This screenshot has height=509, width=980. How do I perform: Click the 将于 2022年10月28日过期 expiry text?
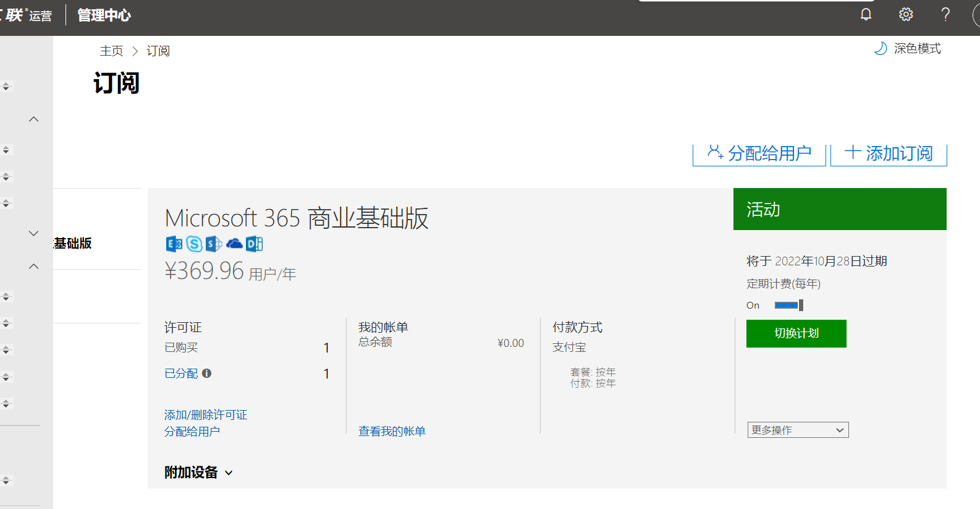817,261
